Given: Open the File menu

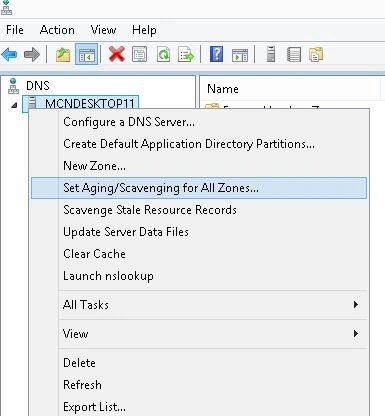Looking at the screenshot, I should (15, 30).
